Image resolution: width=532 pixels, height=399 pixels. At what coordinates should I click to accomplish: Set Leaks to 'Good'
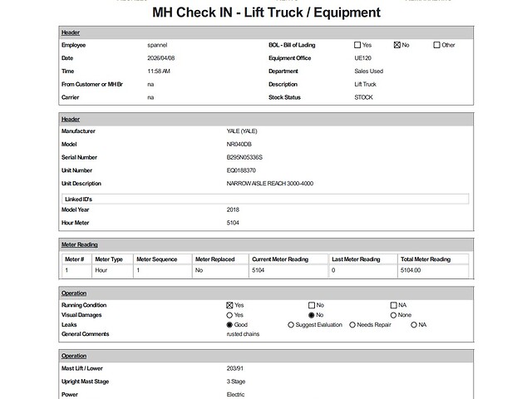coord(229,325)
